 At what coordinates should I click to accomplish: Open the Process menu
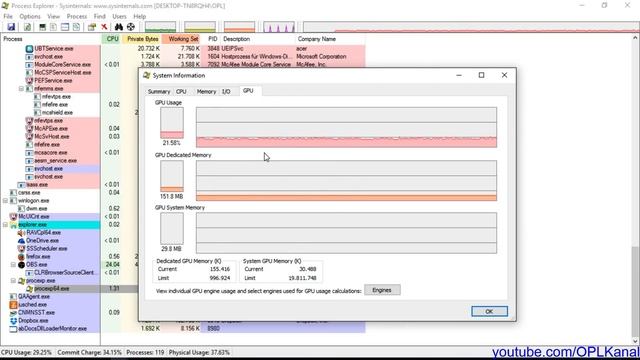tap(77, 16)
